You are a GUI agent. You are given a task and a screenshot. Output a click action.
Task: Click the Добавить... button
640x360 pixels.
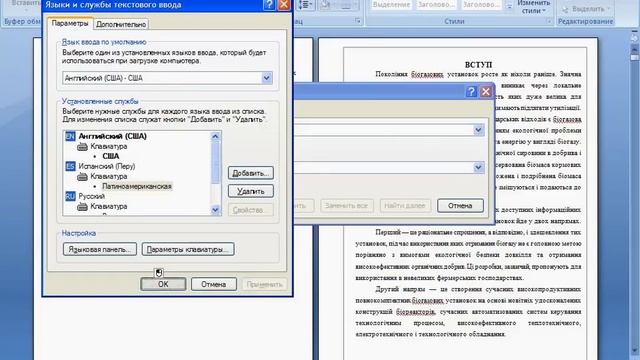pyautogui.click(x=251, y=173)
